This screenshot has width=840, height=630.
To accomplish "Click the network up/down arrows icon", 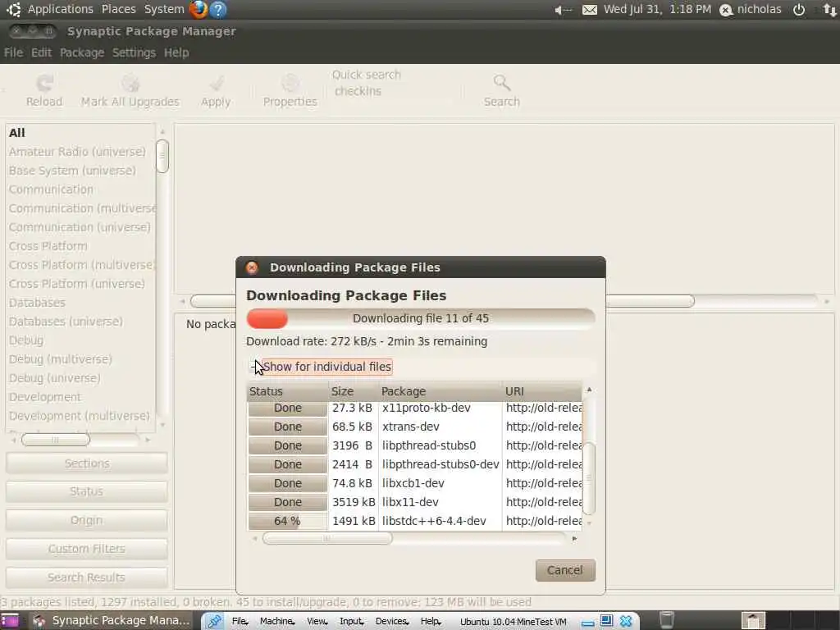I will pyautogui.click(x=830, y=10).
